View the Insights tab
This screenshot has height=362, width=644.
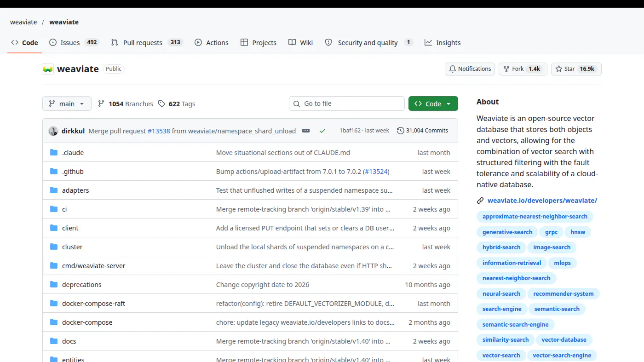[443, 43]
